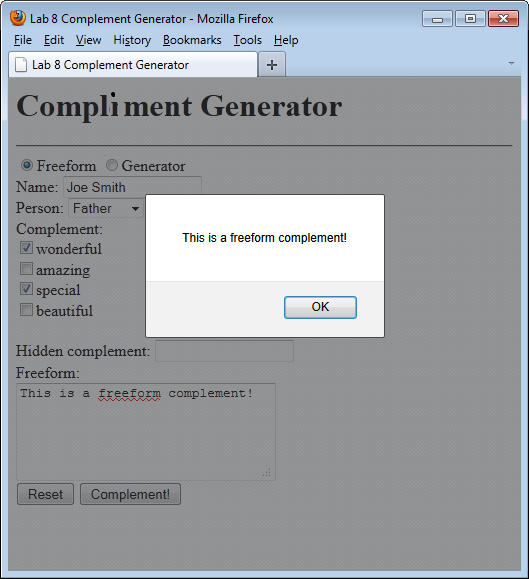
Task: Click the Firefox logo icon in title bar
Action: coord(17,18)
